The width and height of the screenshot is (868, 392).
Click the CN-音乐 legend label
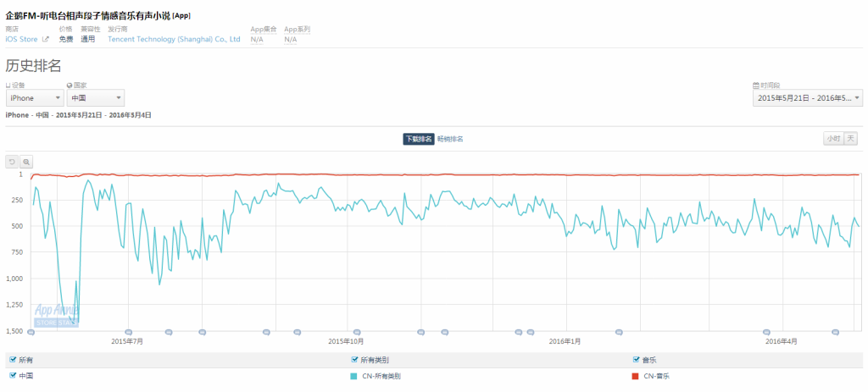pos(658,376)
